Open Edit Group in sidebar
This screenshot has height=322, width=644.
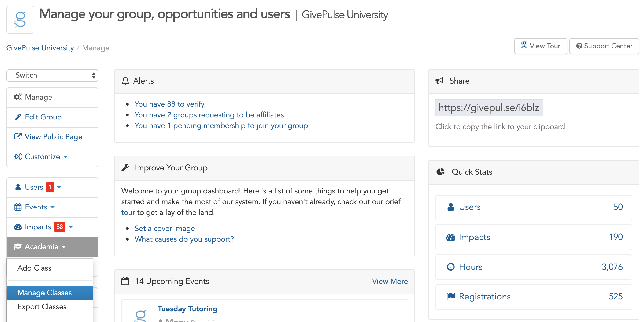point(52,117)
